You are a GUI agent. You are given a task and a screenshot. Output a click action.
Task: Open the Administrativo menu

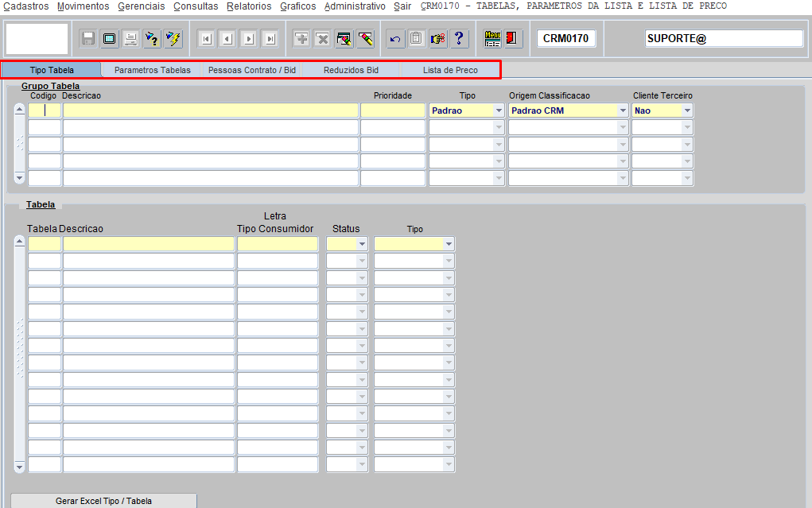tap(355, 6)
